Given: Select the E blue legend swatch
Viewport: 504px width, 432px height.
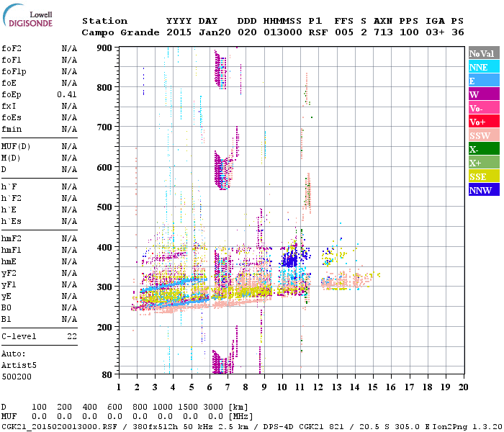Looking at the screenshot, I should point(484,81).
